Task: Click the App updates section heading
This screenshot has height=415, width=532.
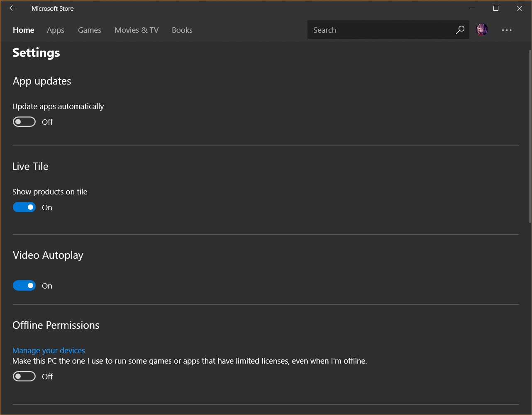Action: [x=42, y=81]
